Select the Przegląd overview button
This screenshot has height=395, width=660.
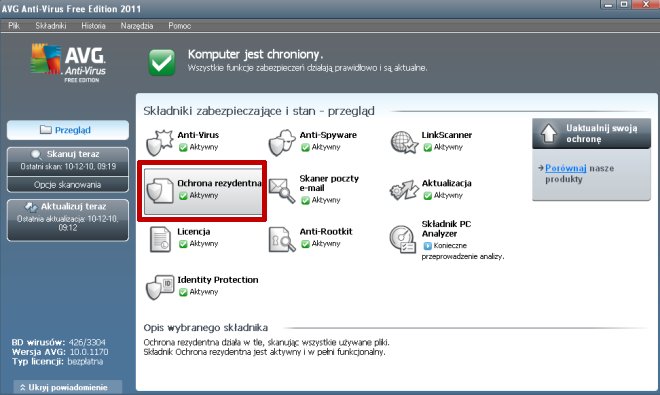tap(68, 130)
